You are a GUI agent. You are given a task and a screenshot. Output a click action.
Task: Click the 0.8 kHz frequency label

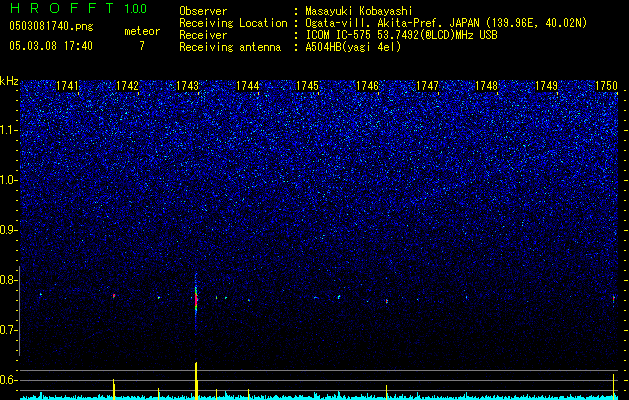pos(7,280)
